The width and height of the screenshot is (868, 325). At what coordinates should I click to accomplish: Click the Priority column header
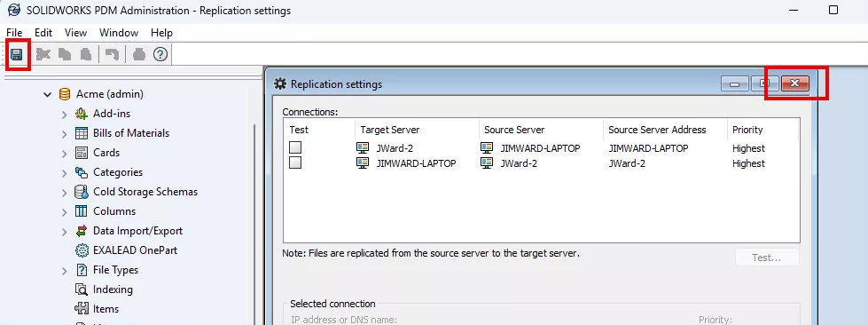762,130
